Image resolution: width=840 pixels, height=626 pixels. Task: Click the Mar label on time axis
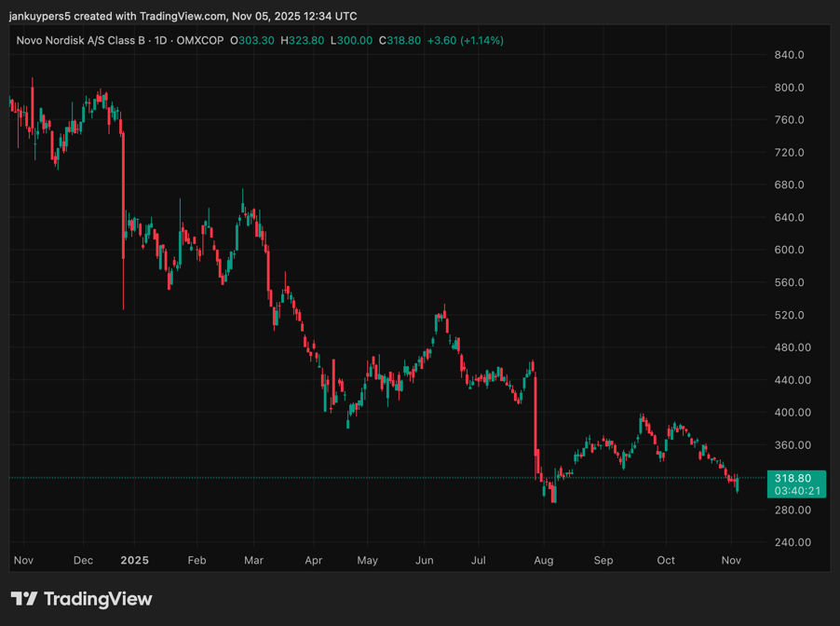pyautogui.click(x=253, y=560)
